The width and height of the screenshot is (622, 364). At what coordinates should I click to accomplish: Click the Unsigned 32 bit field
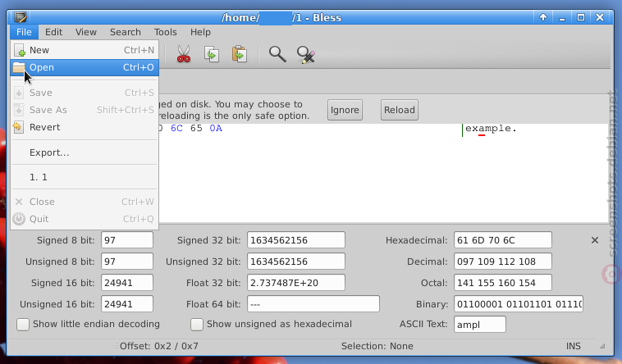296,262
